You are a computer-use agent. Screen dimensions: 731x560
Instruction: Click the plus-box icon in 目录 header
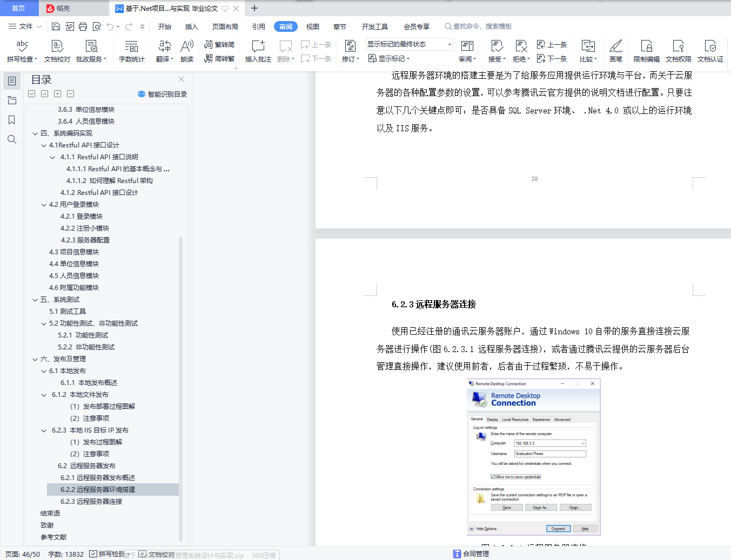[58, 94]
